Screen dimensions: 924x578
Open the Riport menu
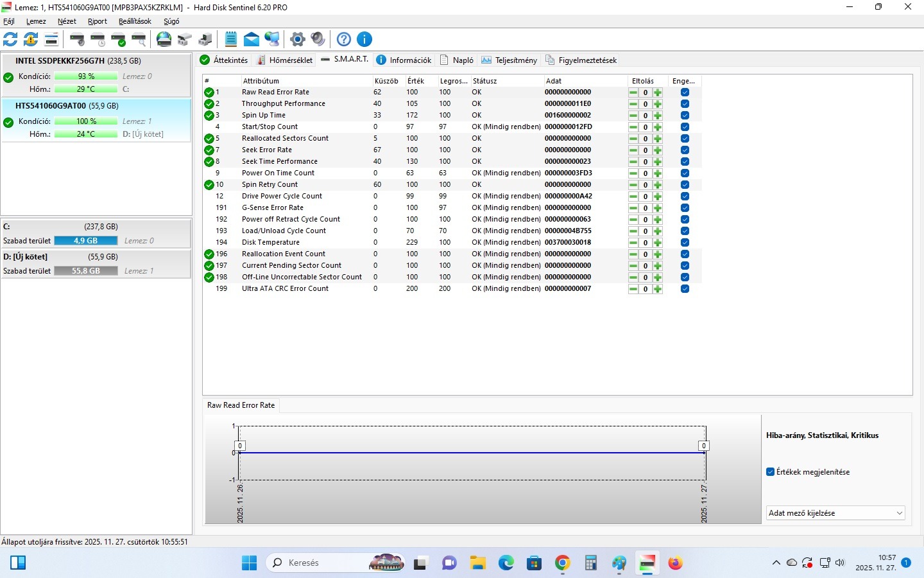coord(98,21)
